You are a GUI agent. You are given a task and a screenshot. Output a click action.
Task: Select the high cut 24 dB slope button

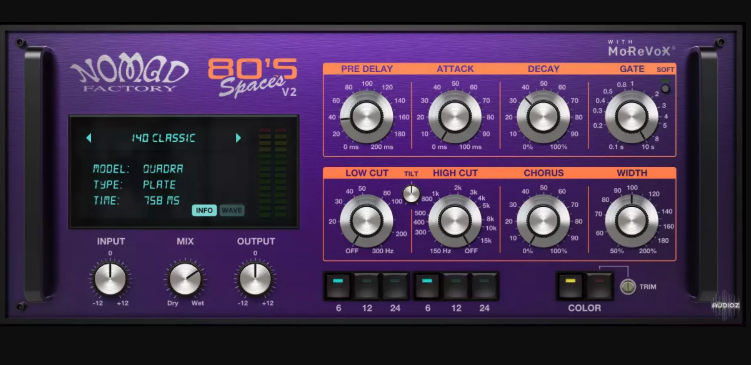point(485,286)
